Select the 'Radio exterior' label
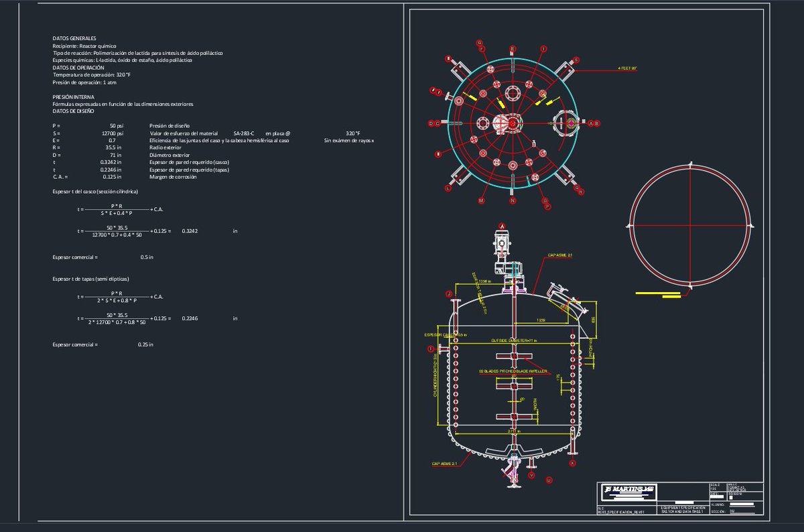This screenshot has width=804, height=532. (165, 148)
